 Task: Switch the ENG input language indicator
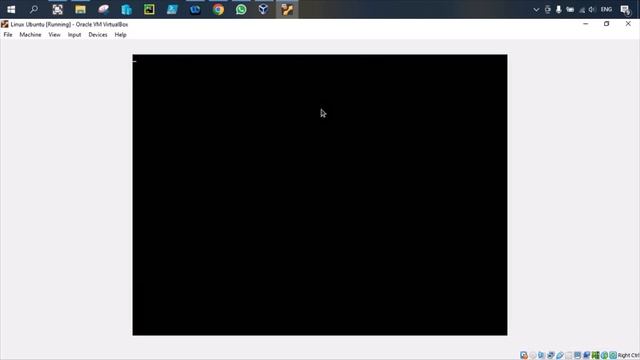pyautogui.click(x=607, y=9)
